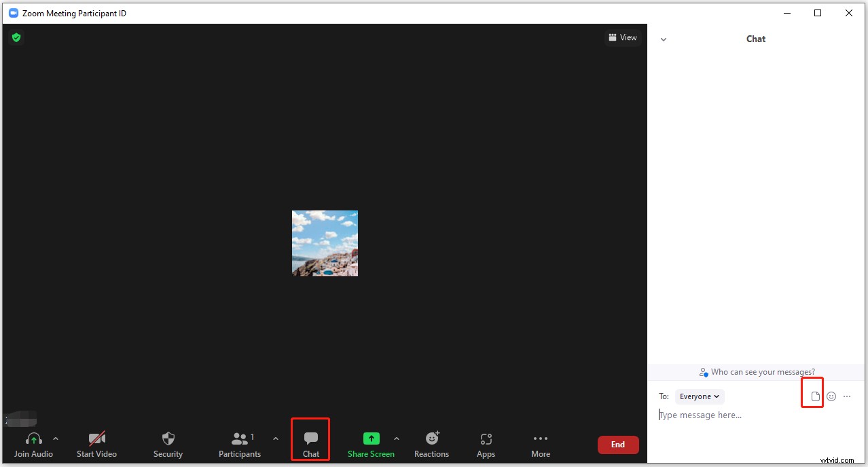868x467 pixels.
Task: Click the Participants icon
Action: point(239,439)
